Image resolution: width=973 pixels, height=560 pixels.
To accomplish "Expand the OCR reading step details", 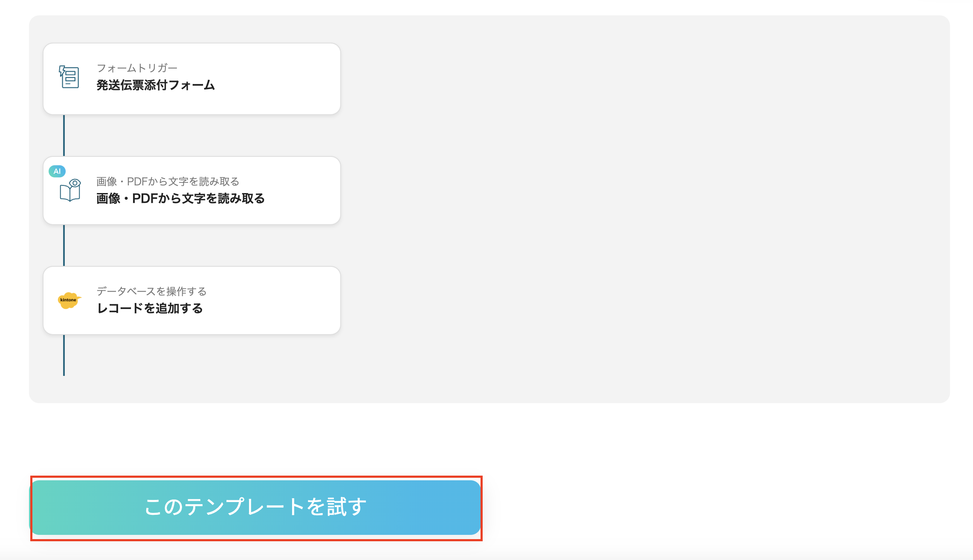I will (192, 190).
